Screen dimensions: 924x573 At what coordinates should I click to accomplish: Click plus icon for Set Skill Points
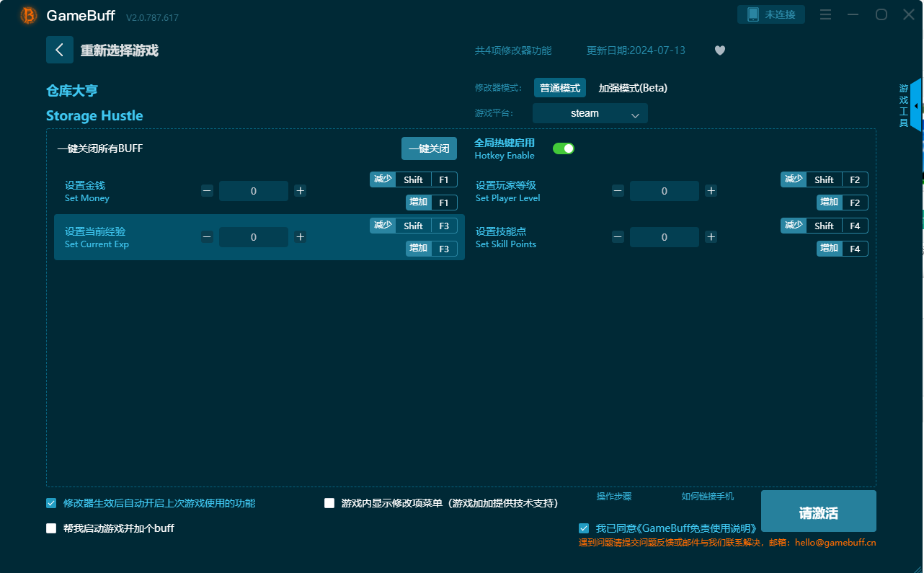[x=711, y=237]
